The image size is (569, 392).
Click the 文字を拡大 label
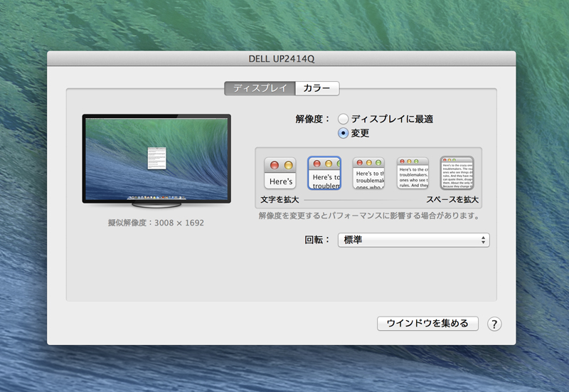(280, 200)
